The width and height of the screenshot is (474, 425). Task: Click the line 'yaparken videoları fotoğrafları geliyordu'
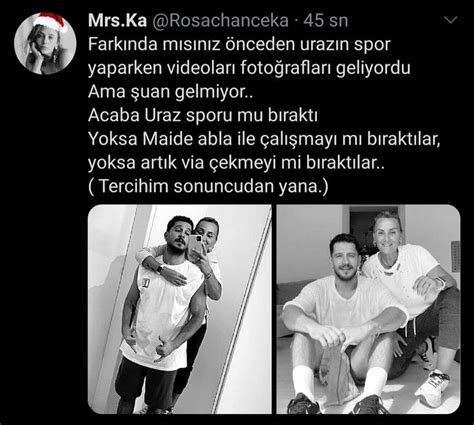pyautogui.click(x=249, y=68)
